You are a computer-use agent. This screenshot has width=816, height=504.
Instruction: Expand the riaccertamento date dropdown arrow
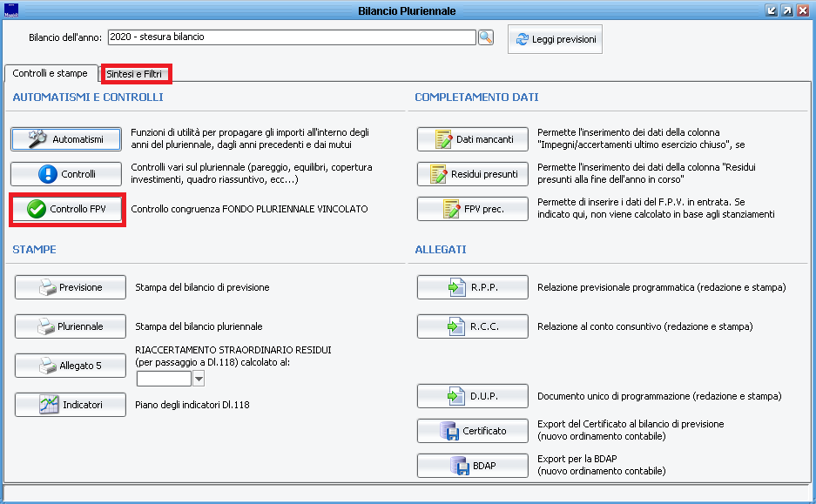pos(199,379)
